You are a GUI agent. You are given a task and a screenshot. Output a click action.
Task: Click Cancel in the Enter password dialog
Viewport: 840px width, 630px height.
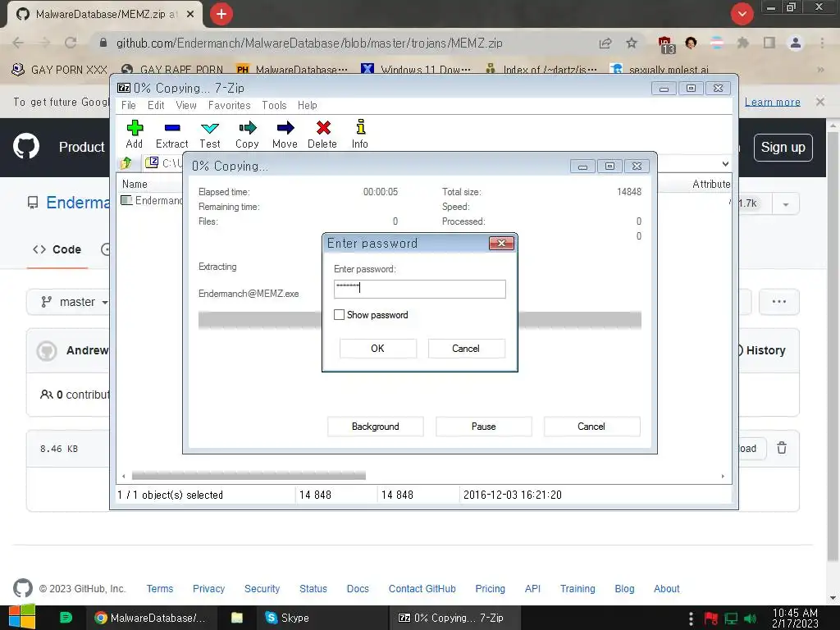click(466, 348)
